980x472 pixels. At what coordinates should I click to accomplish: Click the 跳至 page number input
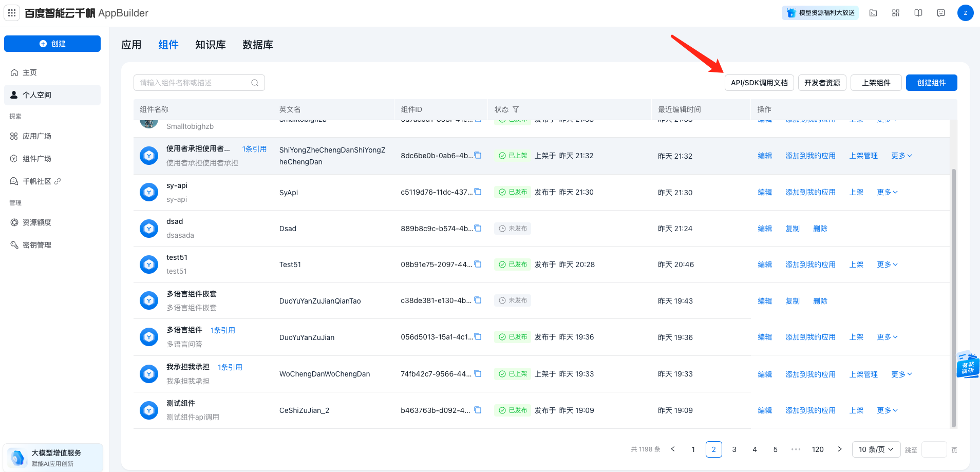click(934, 449)
